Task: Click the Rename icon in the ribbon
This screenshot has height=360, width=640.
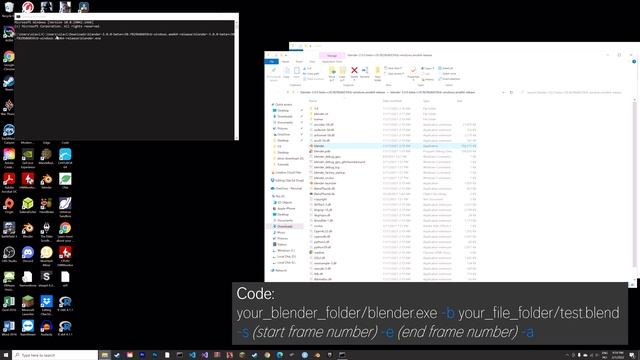Action: coord(365,71)
